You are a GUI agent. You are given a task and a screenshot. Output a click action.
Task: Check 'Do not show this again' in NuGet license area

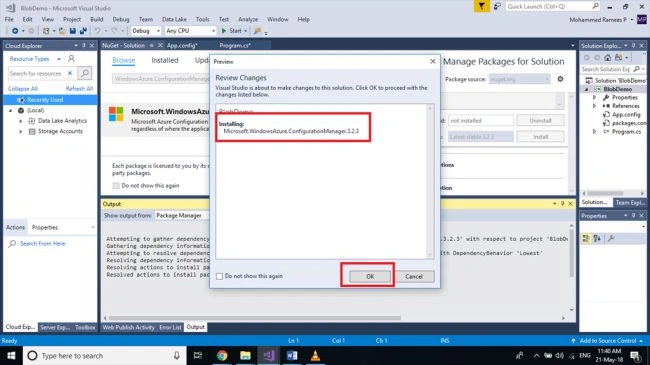[116, 185]
